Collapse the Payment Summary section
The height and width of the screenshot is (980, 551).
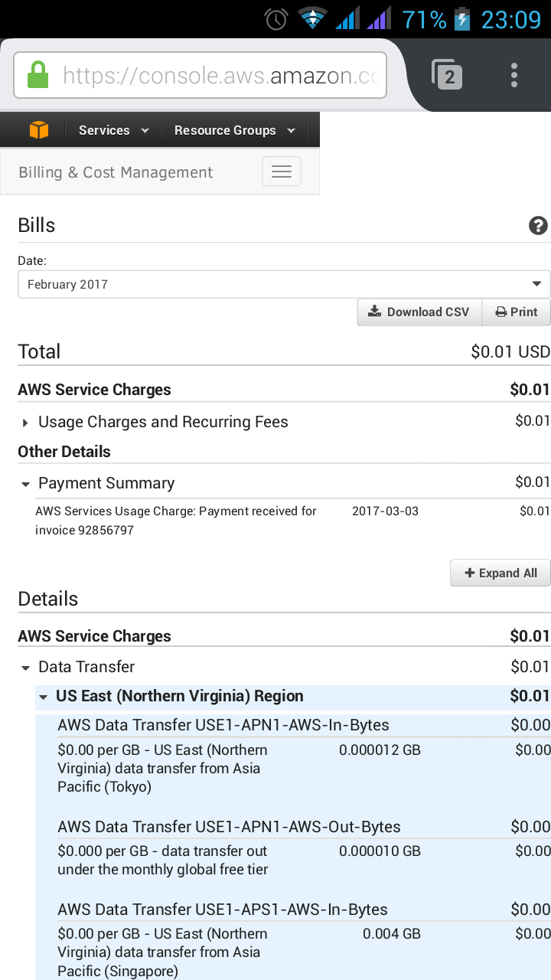(x=25, y=484)
